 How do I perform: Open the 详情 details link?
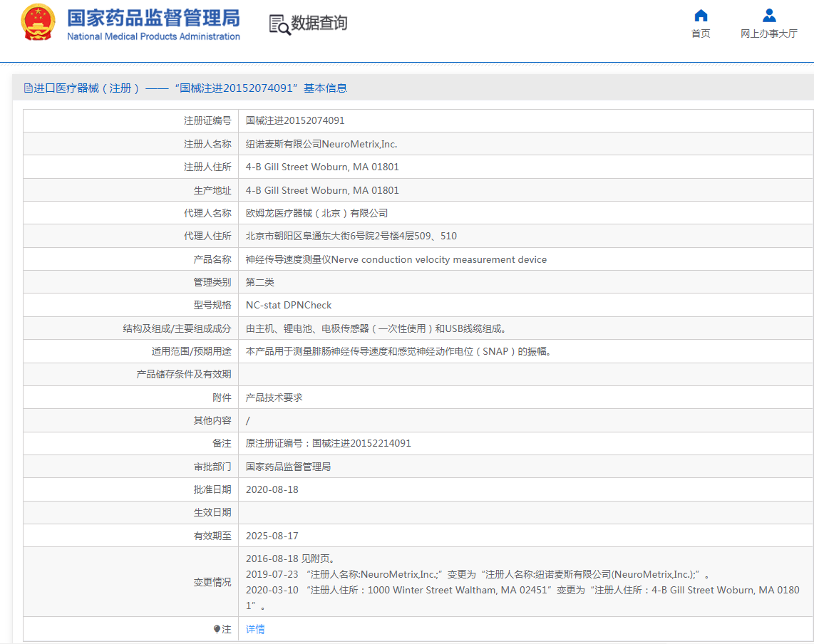click(254, 628)
